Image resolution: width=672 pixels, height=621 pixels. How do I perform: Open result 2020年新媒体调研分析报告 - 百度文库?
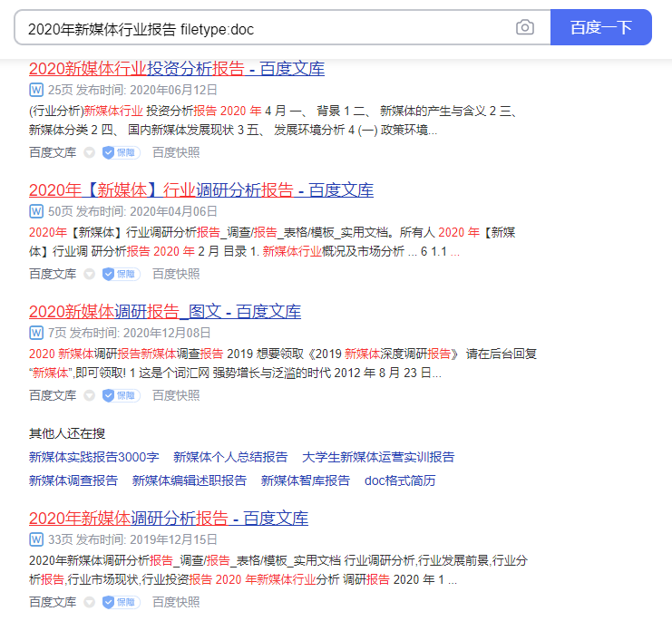(169, 519)
